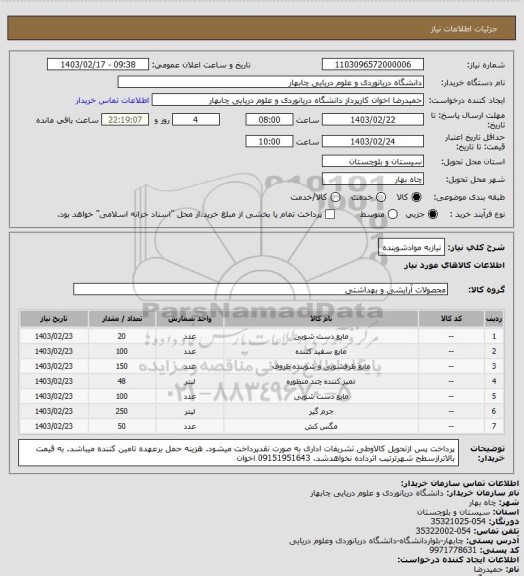Image resolution: width=524 pixels, height=576 pixels.
Task: Click the unit لیتر in row 6
Action: [190, 411]
